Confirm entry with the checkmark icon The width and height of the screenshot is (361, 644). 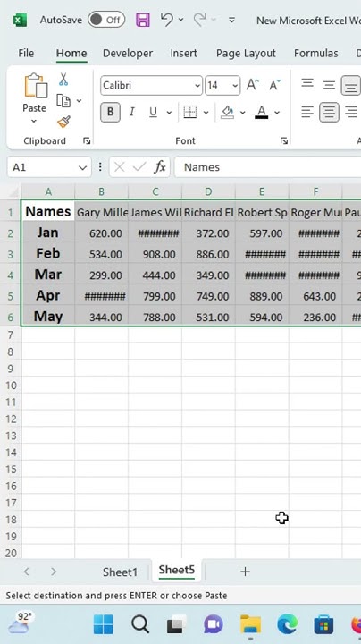[139, 167]
